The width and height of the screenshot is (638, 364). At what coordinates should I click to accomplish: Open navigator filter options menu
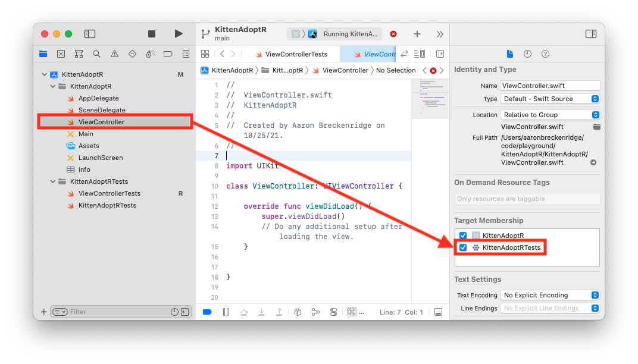point(60,312)
